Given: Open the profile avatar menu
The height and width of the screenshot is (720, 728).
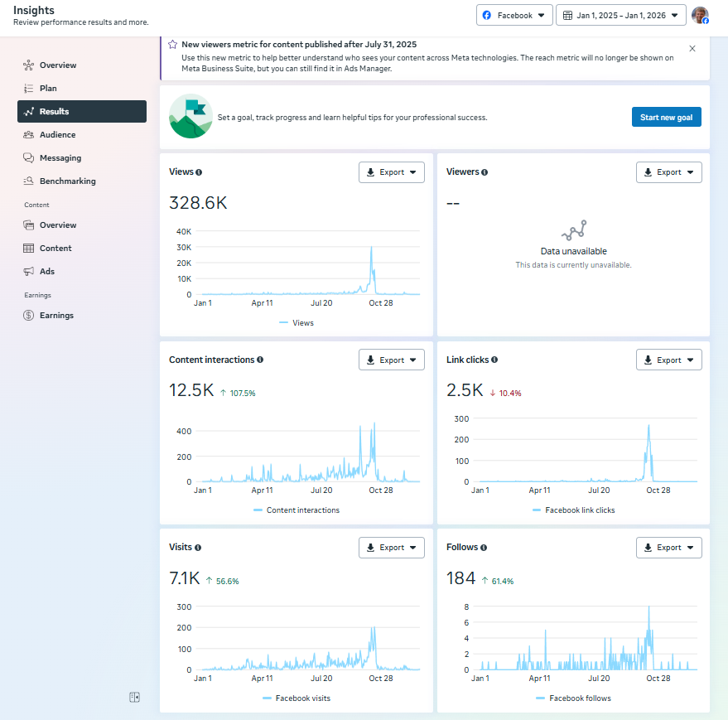Looking at the screenshot, I should coord(700,15).
